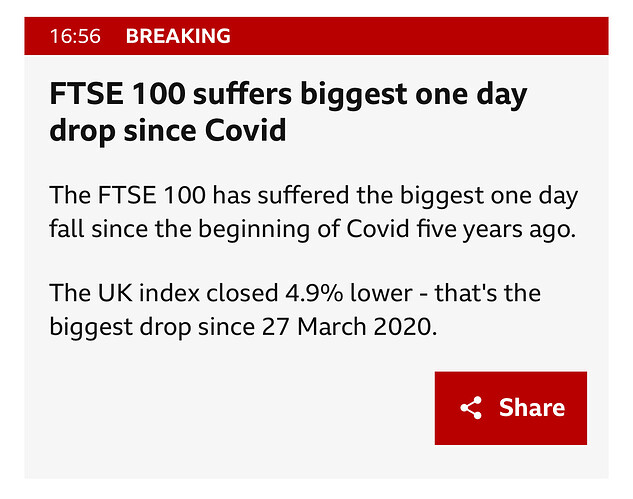
Task: Click 'has suffered' in the first paragraph
Action: pos(282,195)
